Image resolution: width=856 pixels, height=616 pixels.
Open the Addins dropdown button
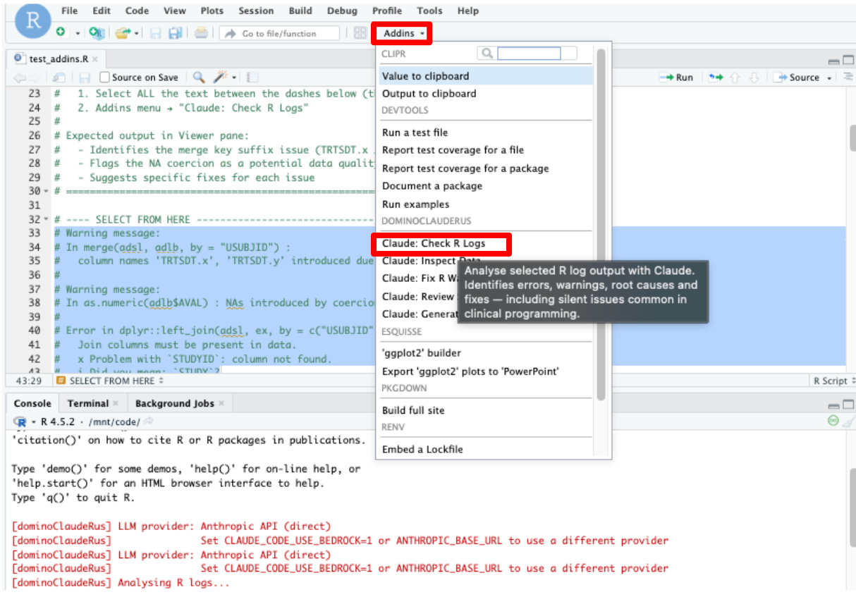tap(403, 33)
